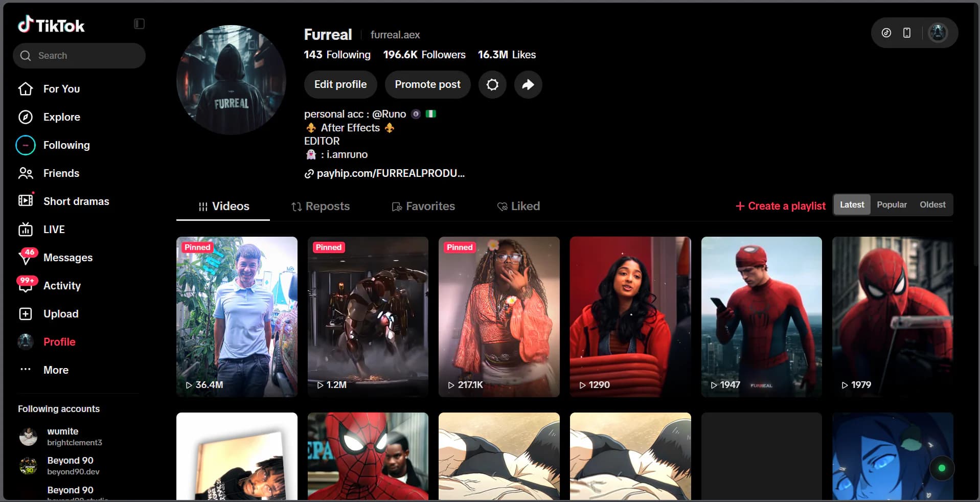Collapse the sidebar with the panel icon
This screenshot has height=502, width=980.
point(139,24)
